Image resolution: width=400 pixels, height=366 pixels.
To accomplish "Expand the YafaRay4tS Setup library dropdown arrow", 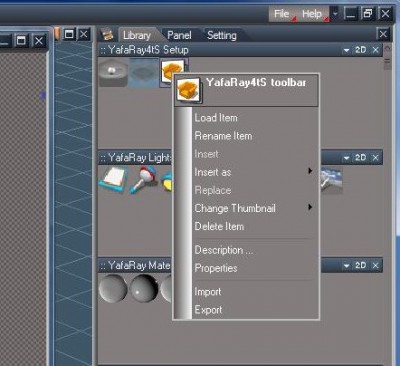I will 346,50.
